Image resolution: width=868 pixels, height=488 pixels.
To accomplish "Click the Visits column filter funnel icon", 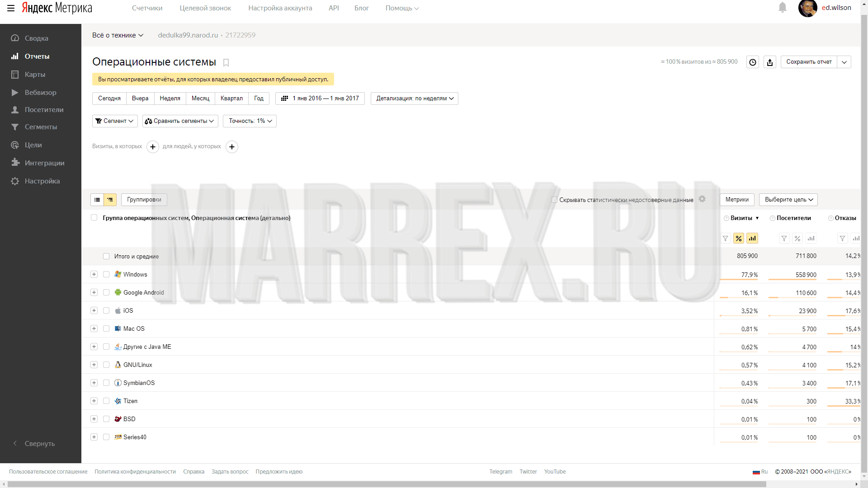I will 726,239.
